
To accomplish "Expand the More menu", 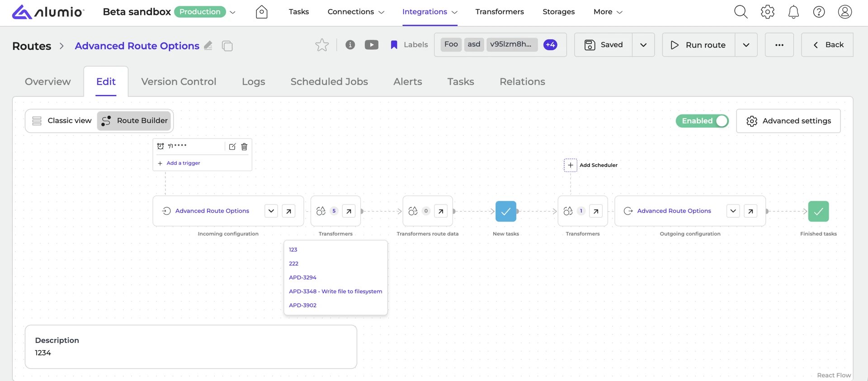I will coord(608,12).
